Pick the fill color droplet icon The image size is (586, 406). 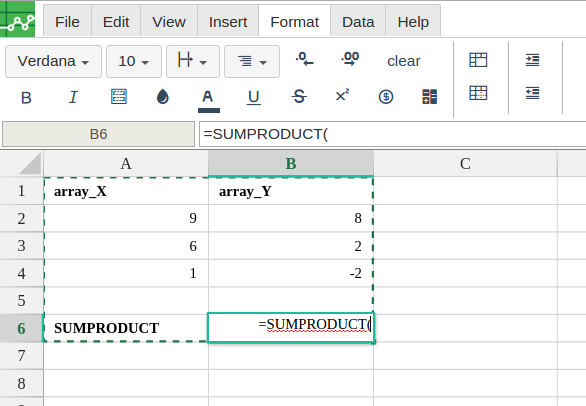163,96
